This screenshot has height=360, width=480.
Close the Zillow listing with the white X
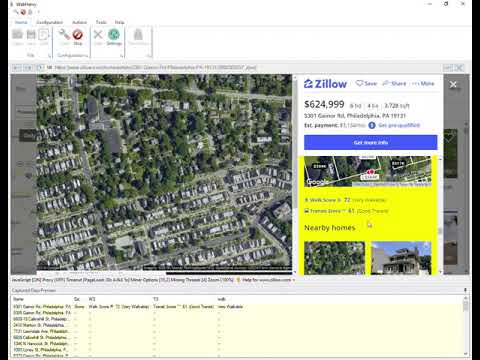tap(453, 85)
